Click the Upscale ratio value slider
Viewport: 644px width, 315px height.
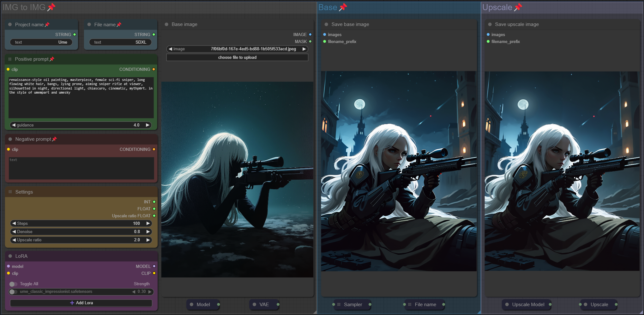[81, 240]
